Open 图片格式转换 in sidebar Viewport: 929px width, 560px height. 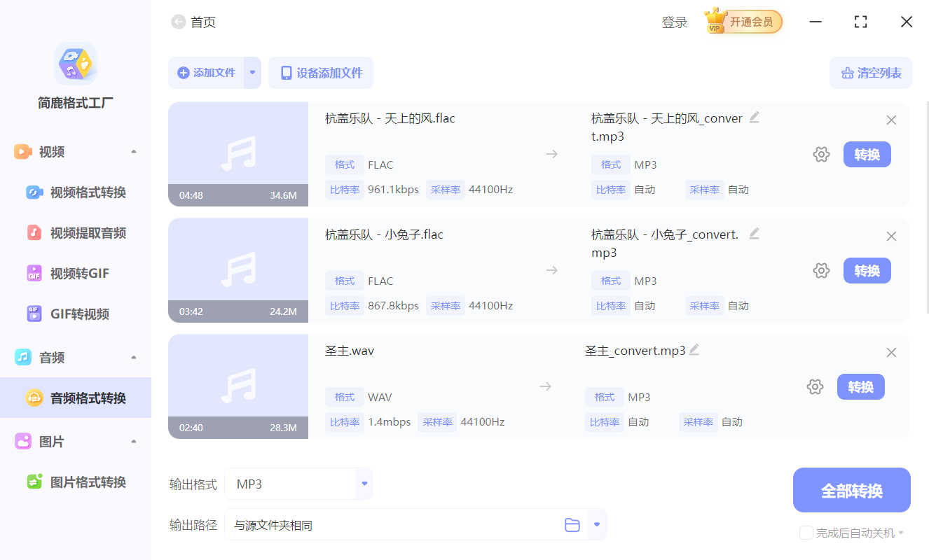point(76,482)
